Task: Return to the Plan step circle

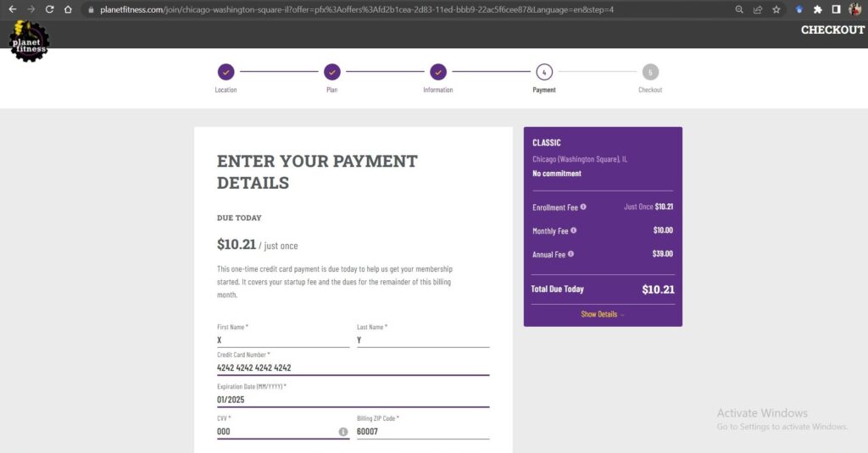Action: pos(332,72)
